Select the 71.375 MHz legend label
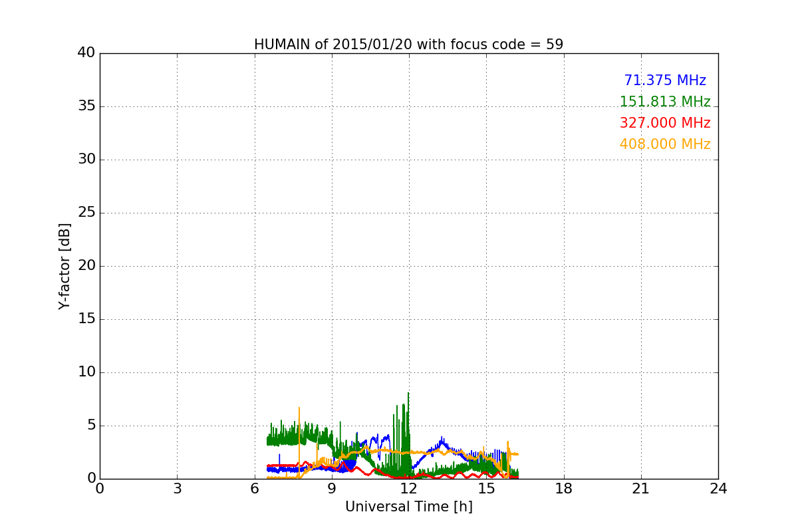The height and width of the screenshot is (532, 798). [x=665, y=80]
